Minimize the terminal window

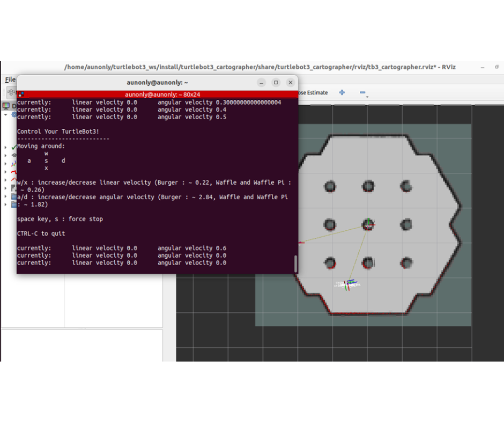click(261, 83)
